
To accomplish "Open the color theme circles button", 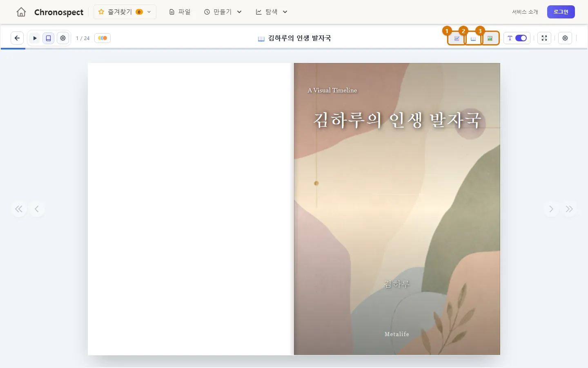I will click(x=102, y=38).
